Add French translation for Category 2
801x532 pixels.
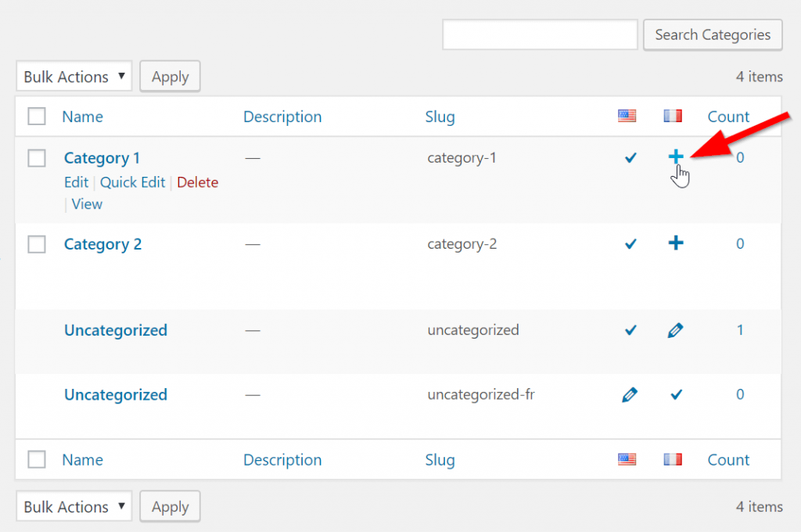[676, 243]
